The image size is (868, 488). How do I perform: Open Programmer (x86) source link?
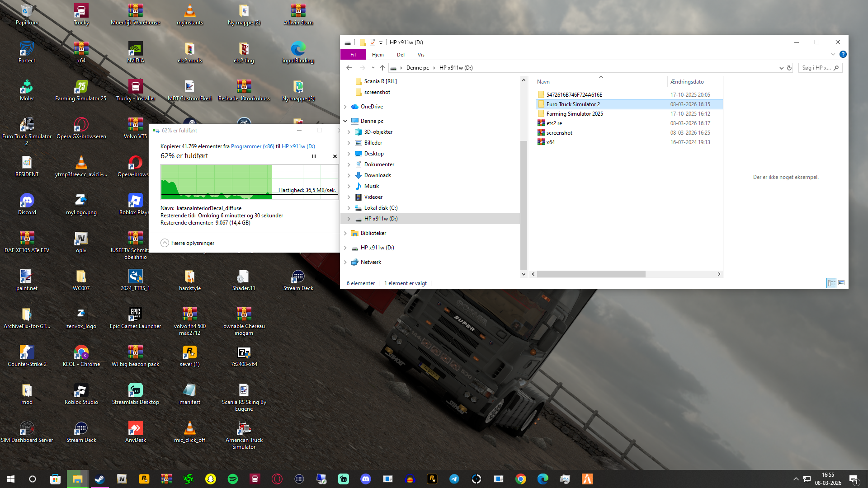252,146
